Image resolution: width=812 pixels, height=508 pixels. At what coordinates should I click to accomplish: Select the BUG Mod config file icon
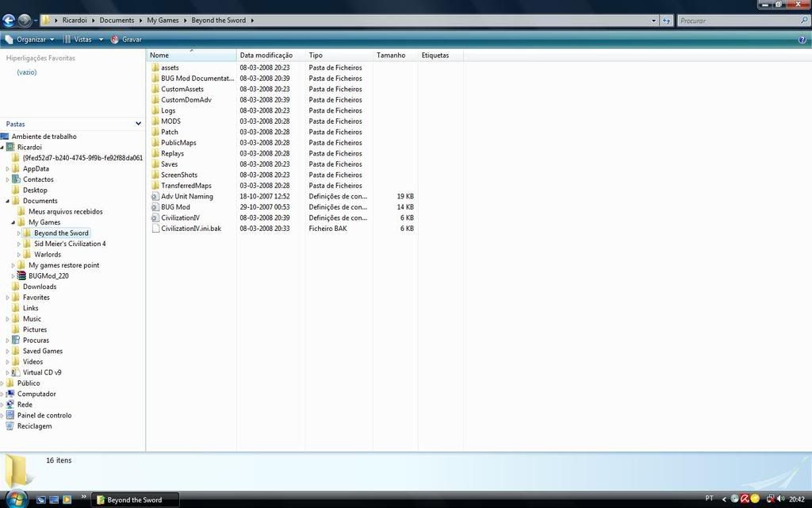pyautogui.click(x=155, y=207)
